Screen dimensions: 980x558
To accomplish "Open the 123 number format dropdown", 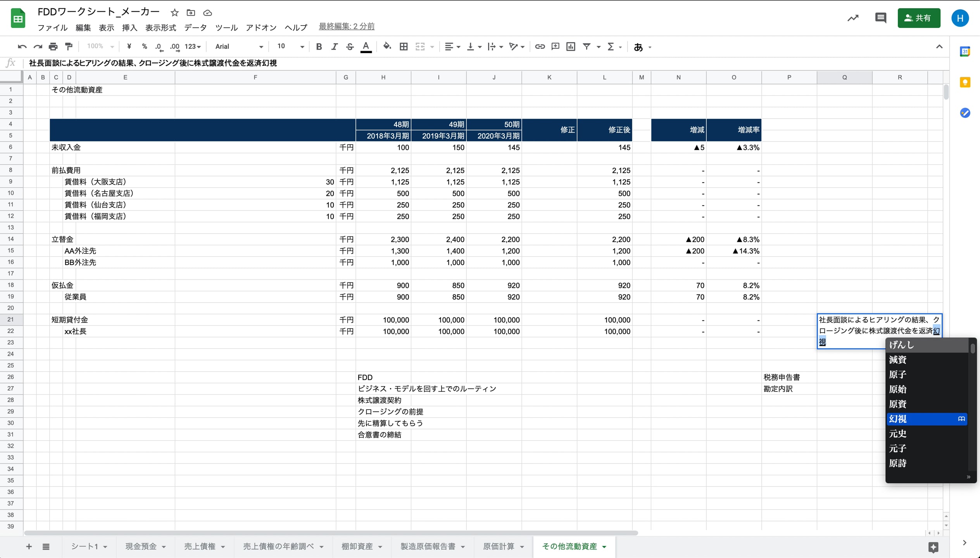I will tap(193, 46).
